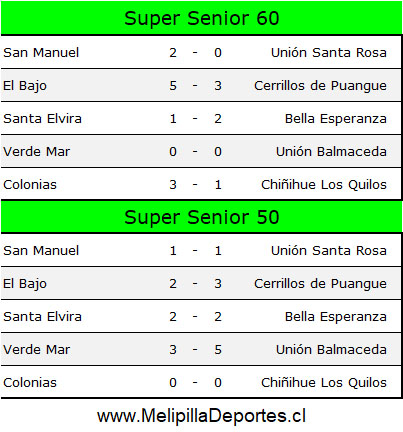Click Unión Balmaceda in Super Senior 60
Viewport: 403px width, 432px height.
(x=331, y=152)
